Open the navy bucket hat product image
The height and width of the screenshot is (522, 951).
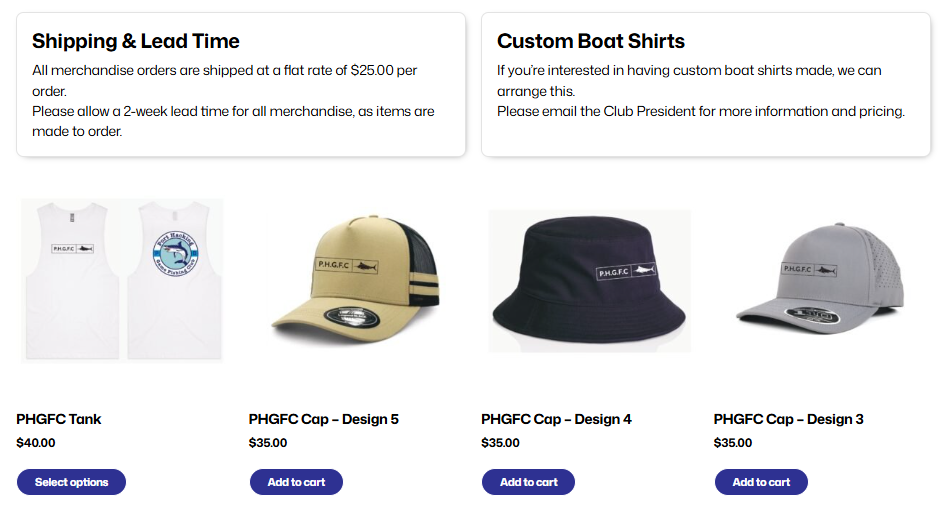click(588, 280)
